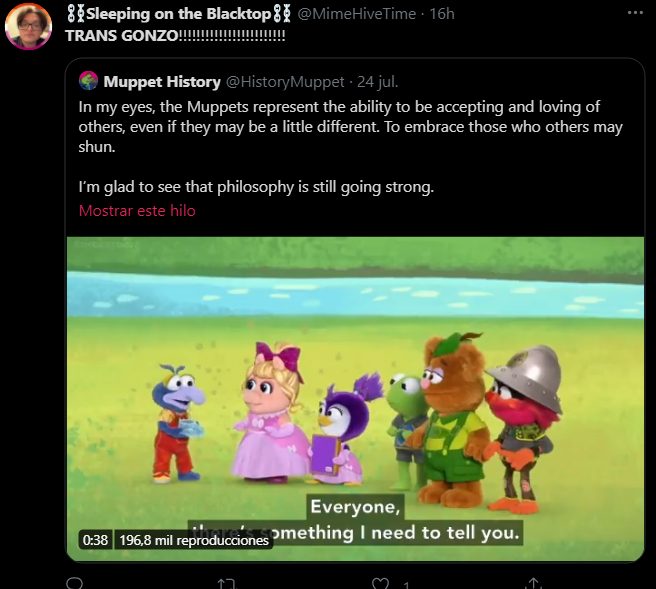Open the Muppet History profile avatar
656x589 pixels.
click(89, 81)
